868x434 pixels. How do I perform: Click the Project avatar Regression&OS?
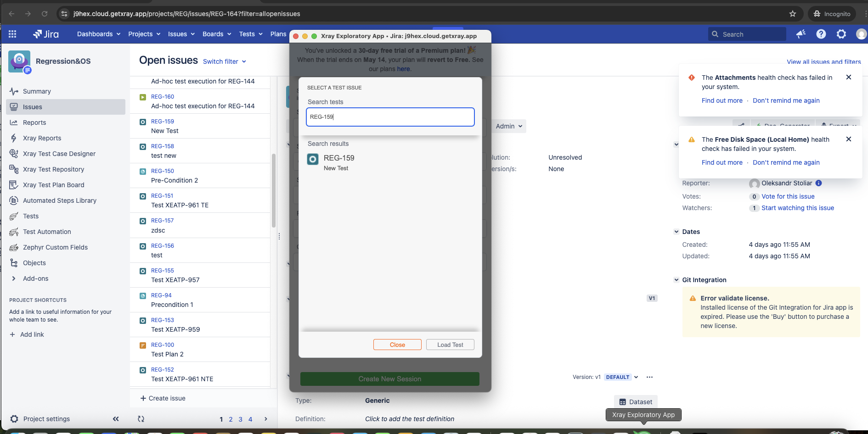[x=19, y=61]
